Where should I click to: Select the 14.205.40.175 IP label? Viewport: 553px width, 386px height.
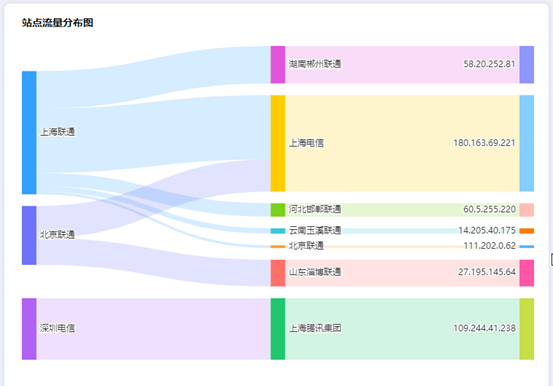tap(487, 230)
